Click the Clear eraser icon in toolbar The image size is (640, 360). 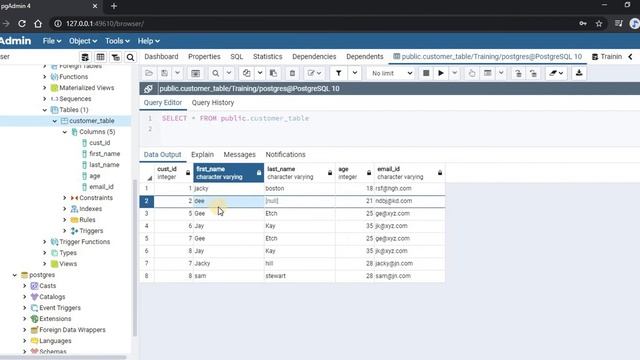556,73
